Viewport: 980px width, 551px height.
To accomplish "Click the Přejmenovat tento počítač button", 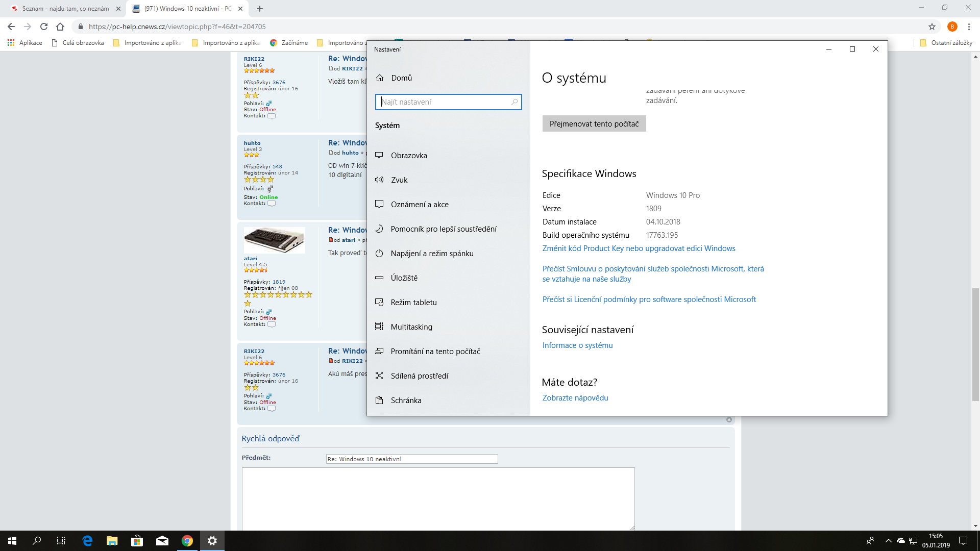I will pyautogui.click(x=594, y=124).
